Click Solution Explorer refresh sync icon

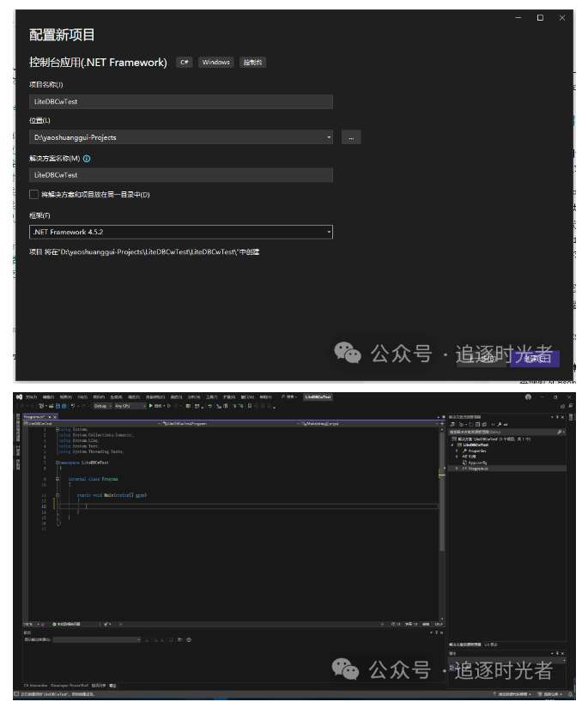click(471, 425)
